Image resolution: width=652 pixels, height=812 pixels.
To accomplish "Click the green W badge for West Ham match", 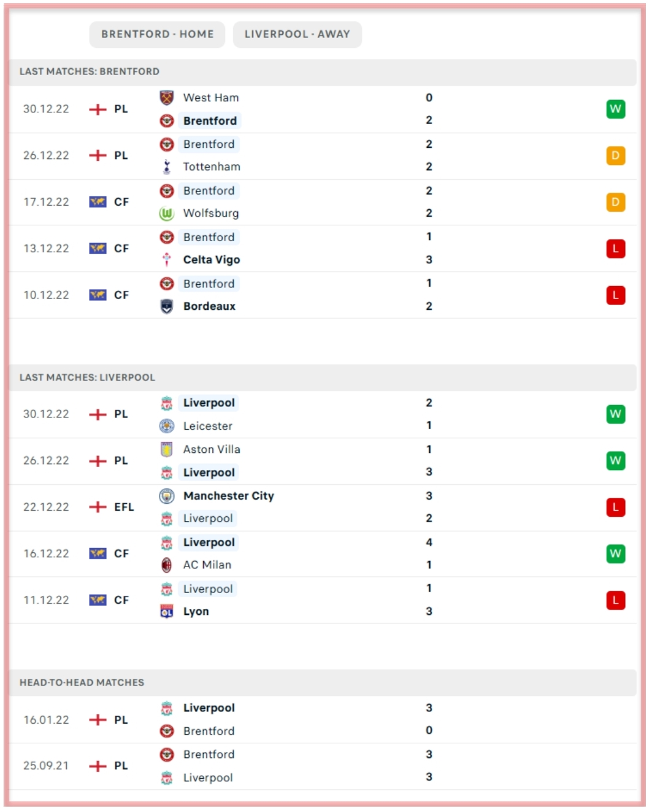I will pyautogui.click(x=615, y=109).
